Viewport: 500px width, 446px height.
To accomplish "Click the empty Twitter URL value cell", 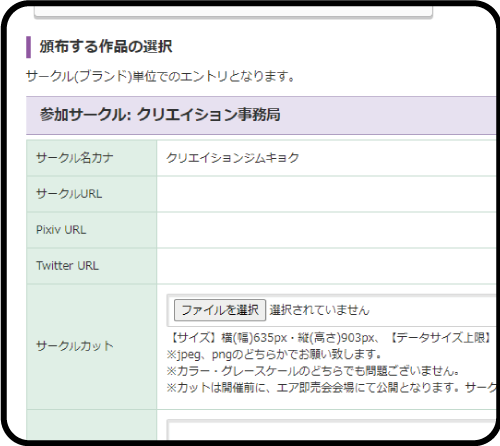I will click(x=326, y=266).
